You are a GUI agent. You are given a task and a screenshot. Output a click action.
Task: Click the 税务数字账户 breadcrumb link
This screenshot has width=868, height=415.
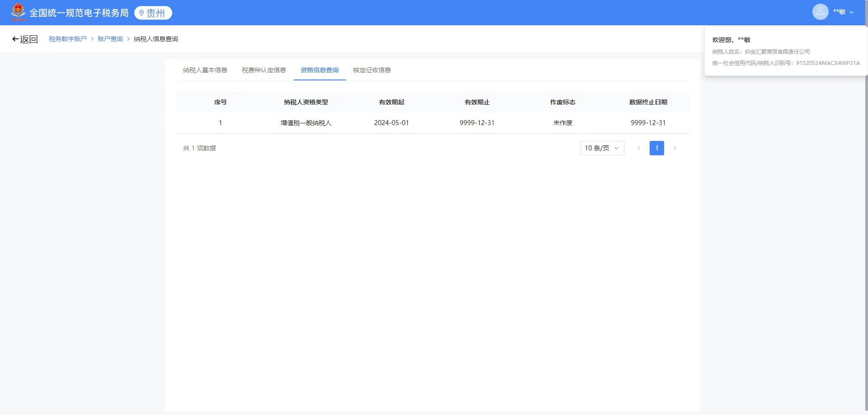(x=67, y=39)
